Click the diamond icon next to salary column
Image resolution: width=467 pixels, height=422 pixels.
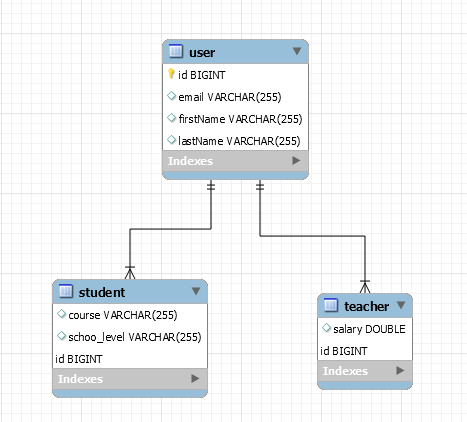[x=326, y=328]
